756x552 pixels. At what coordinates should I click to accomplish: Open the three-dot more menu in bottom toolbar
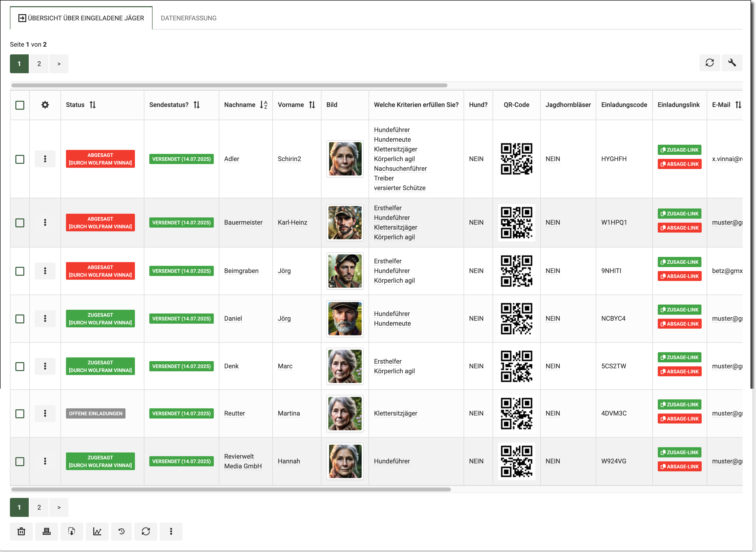(x=171, y=531)
